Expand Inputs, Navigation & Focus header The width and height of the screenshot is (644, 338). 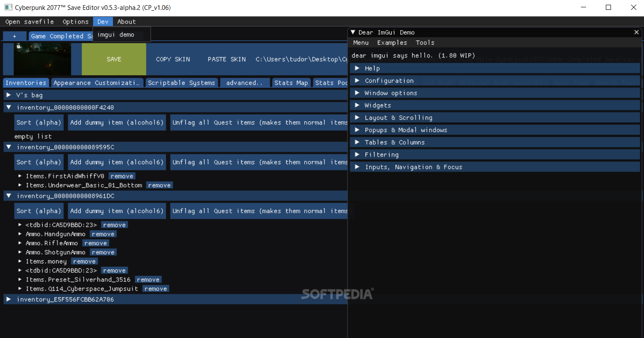click(x=495, y=167)
